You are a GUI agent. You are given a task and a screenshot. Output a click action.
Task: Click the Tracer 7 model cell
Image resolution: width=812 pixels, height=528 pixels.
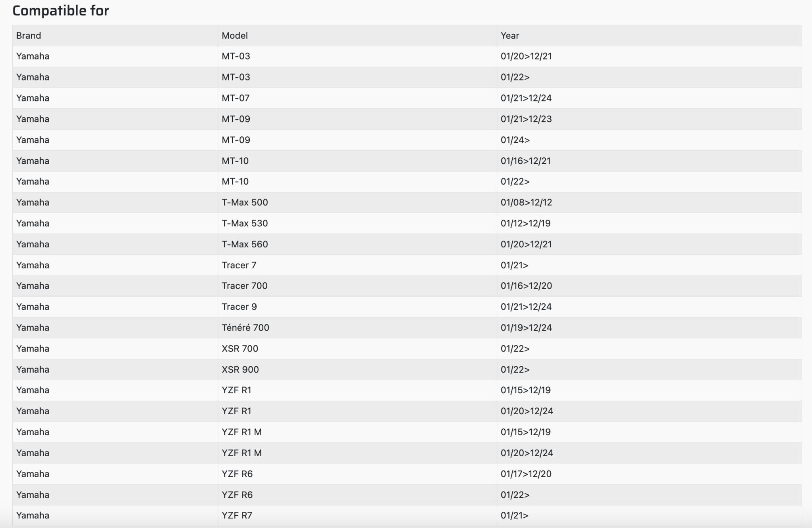(239, 265)
